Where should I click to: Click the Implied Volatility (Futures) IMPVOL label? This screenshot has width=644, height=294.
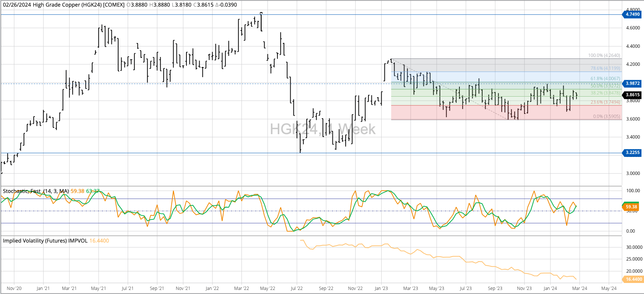pyautogui.click(x=45, y=241)
